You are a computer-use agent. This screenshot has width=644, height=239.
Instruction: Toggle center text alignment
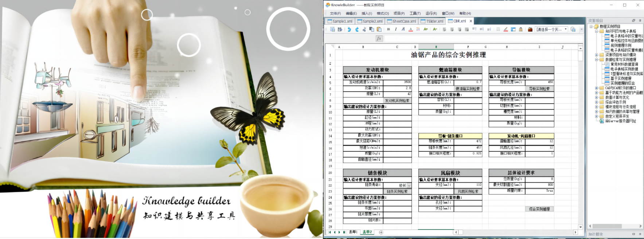coord(452,29)
